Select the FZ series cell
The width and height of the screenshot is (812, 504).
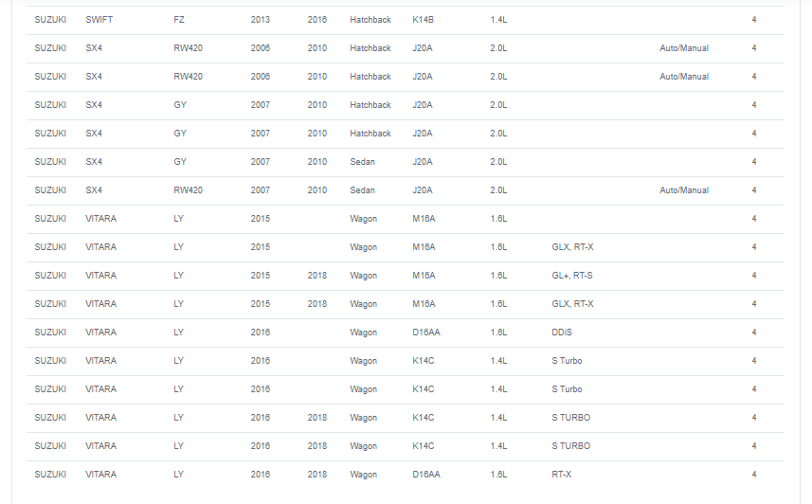(179, 20)
